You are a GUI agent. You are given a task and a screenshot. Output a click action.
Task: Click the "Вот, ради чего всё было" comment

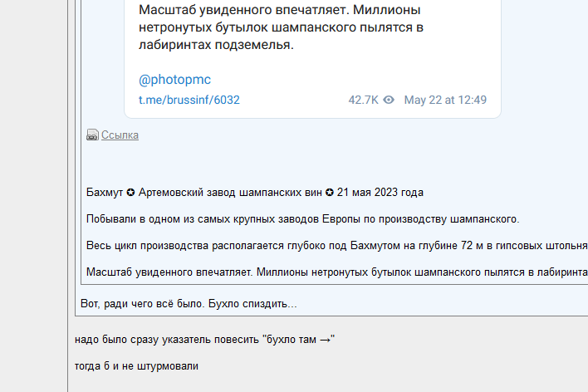(189, 303)
